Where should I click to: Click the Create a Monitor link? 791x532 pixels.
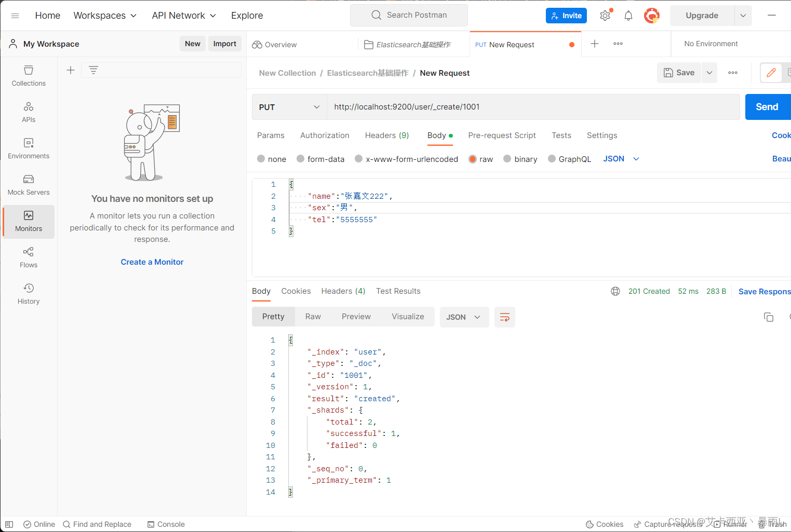tap(152, 262)
